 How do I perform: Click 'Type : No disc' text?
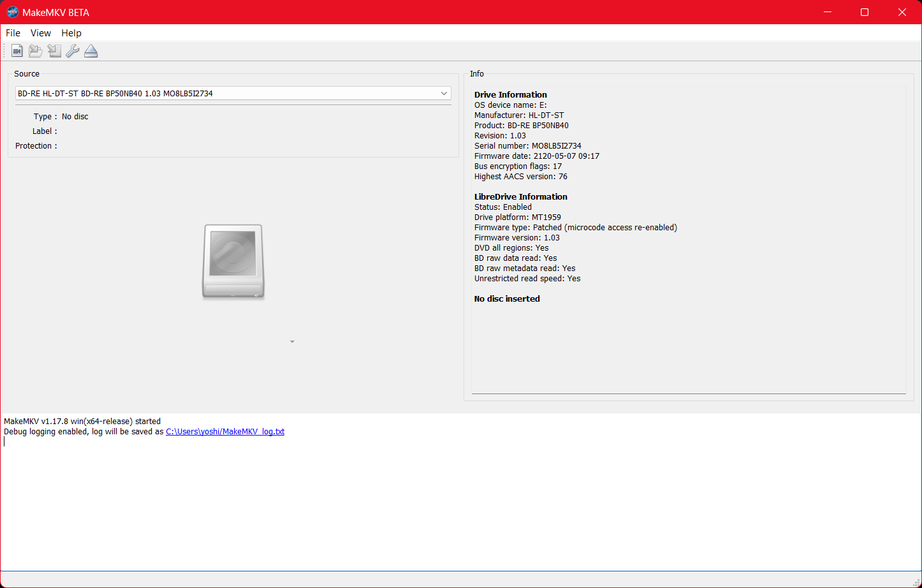point(61,117)
